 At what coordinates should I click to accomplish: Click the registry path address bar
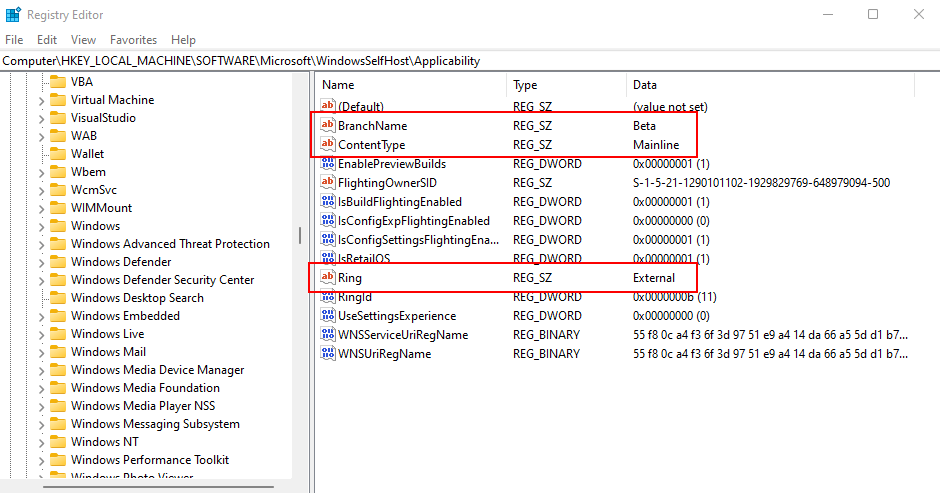(470, 61)
